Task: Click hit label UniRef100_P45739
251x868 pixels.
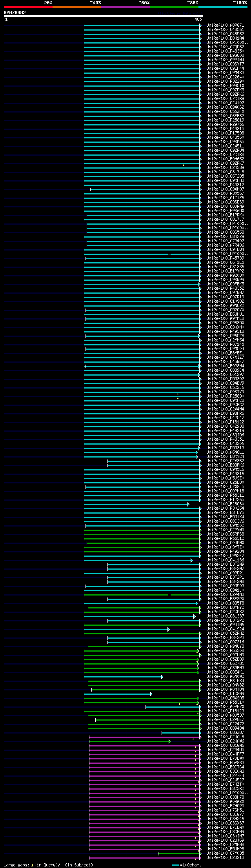Action: click(225, 258)
